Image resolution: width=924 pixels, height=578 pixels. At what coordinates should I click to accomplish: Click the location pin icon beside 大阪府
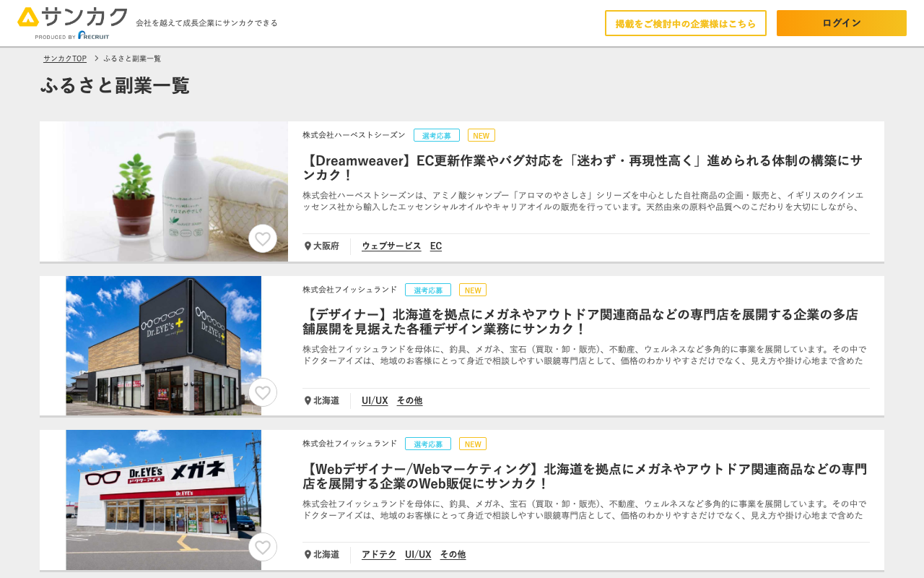click(x=308, y=246)
